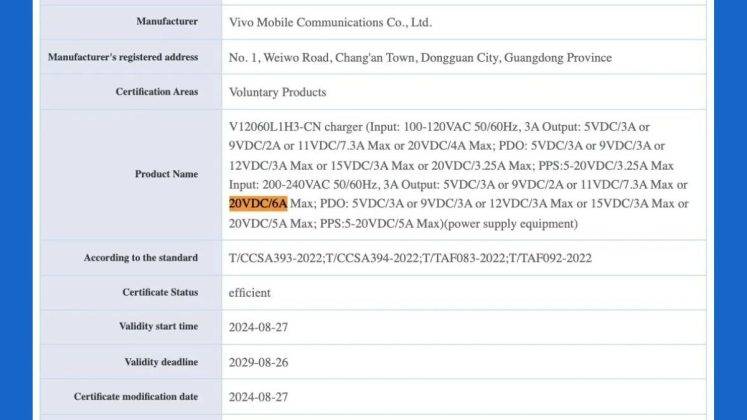Click 'PPS:5-20VDC/5A Max' text
Image resolution: width=747 pixels, height=420 pixels.
click(x=380, y=223)
